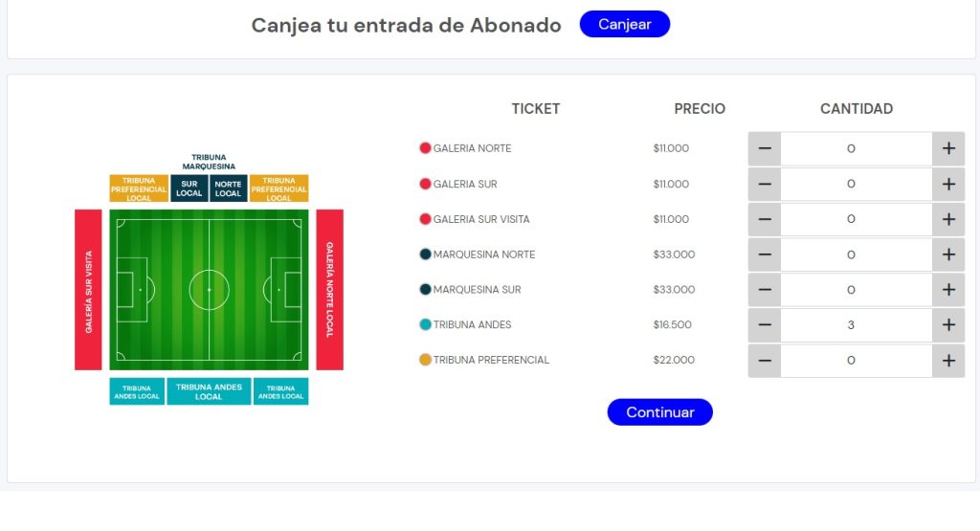Screen dimensions: 980x531
Task: Increase Tribuna Preferencial quantity with plus icon
Action: click(x=948, y=361)
